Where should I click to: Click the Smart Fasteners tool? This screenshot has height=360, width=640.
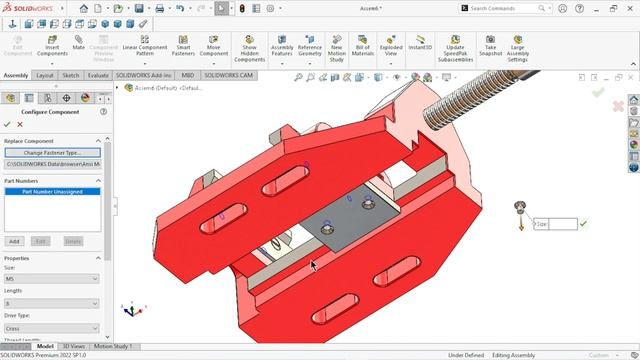click(x=183, y=45)
